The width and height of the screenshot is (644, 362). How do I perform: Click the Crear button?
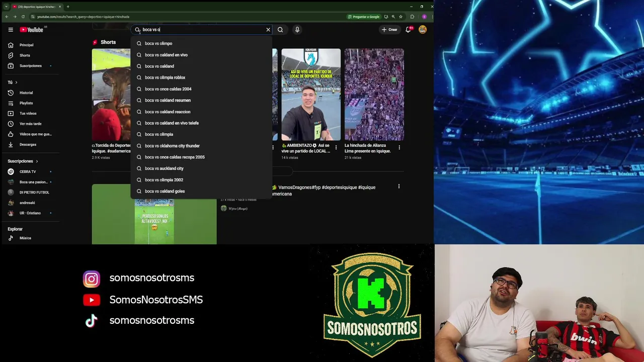click(389, 30)
